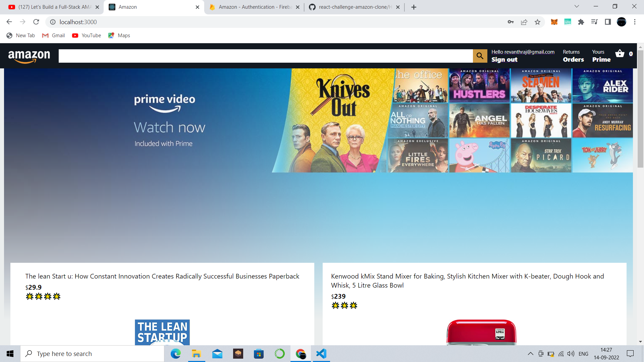Click the page vertical scrollbar thumb
The image size is (644, 362).
640,109
